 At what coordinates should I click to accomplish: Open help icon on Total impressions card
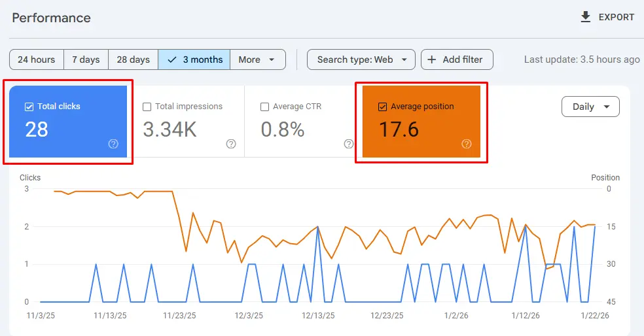coord(231,144)
